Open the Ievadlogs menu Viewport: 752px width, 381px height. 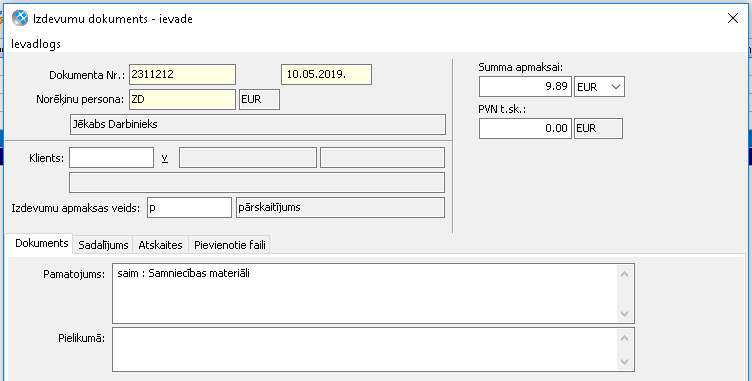[x=36, y=44]
